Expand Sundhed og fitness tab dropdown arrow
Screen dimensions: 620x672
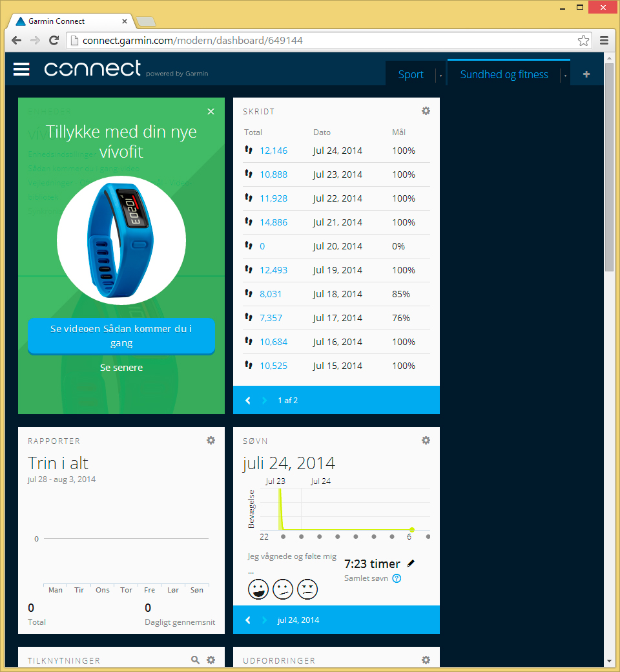click(x=565, y=76)
